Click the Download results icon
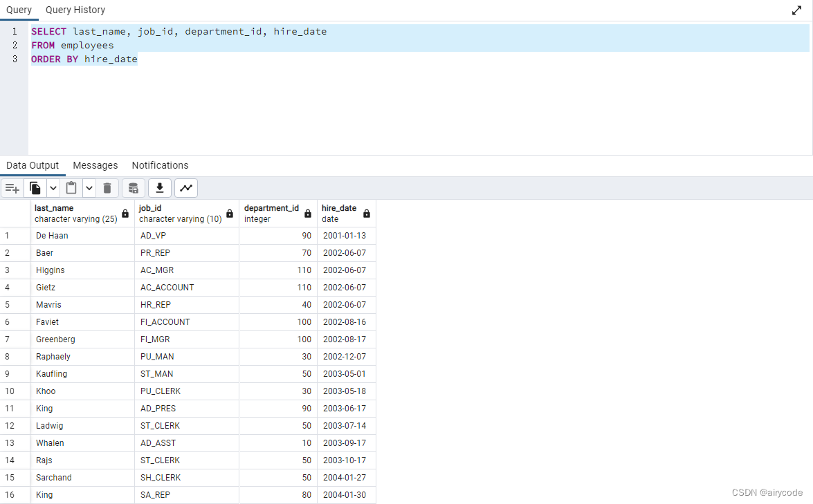Screen dimensions: 813x504 [160, 188]
